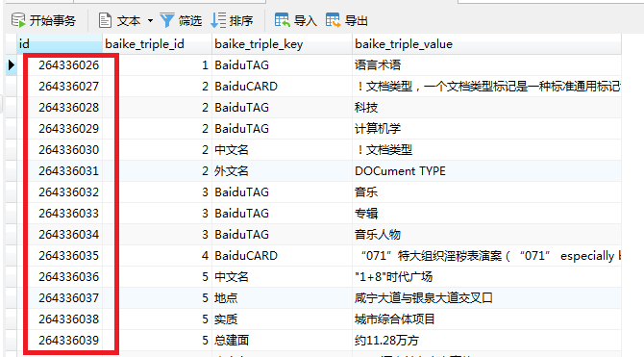644x357 pixels.
Task: Click BaiduCARD key in row 264336027
Action: pyautogui.click(x=282, y=87)
